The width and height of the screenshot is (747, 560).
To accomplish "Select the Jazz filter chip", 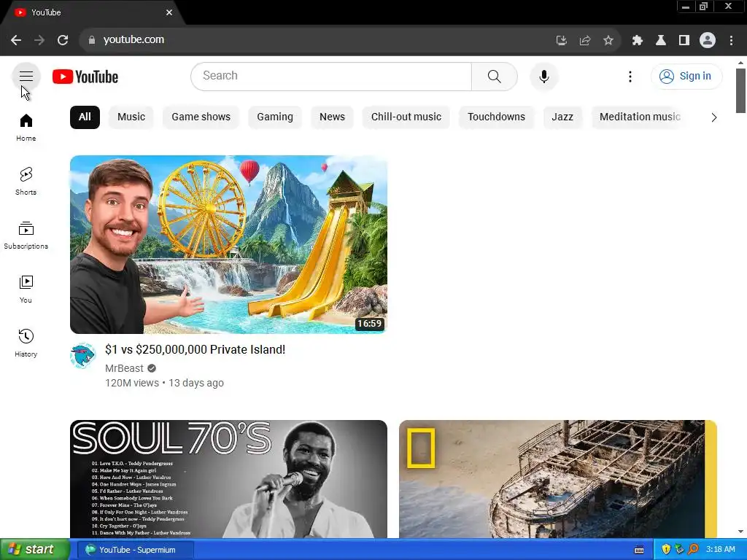I will pos(562,117).
